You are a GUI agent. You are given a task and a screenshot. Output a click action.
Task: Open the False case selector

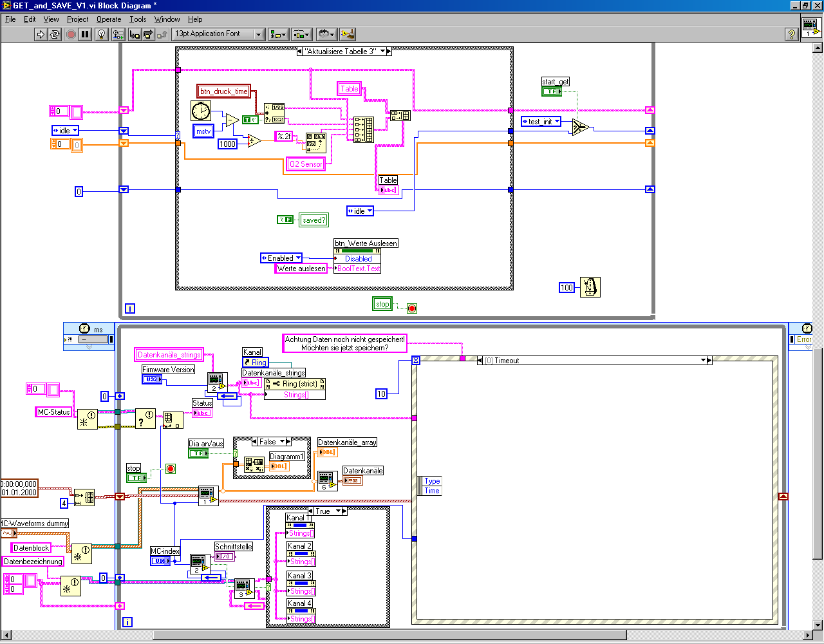(x=271, y=442)
